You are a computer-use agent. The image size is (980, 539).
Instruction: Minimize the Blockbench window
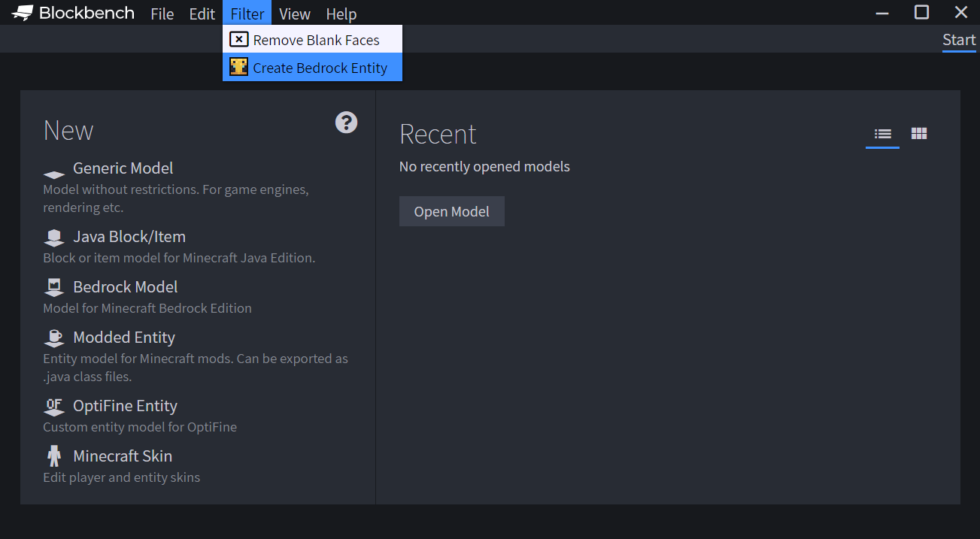(883, 12)
